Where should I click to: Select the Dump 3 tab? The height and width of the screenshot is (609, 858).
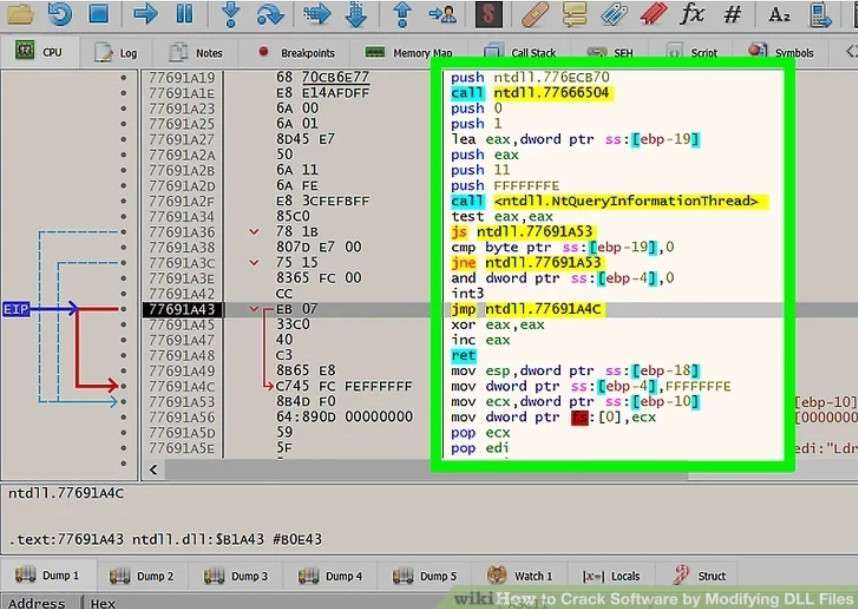236,576
